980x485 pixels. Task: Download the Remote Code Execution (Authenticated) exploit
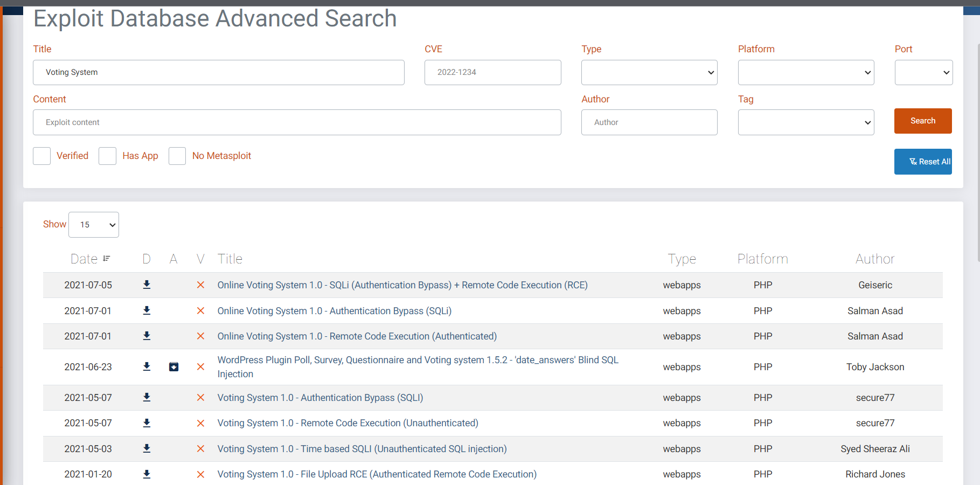pos(147,336)
